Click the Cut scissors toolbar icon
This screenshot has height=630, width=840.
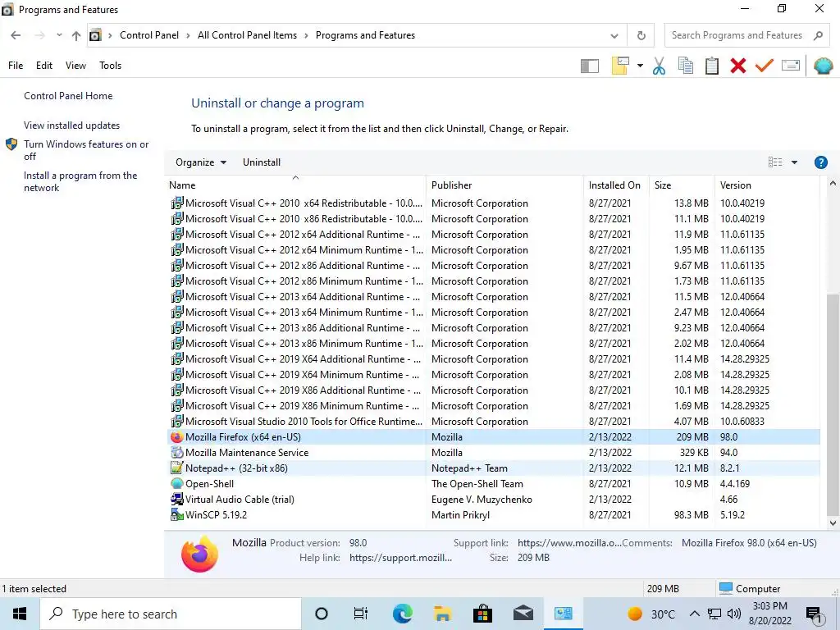pos(659,66)
